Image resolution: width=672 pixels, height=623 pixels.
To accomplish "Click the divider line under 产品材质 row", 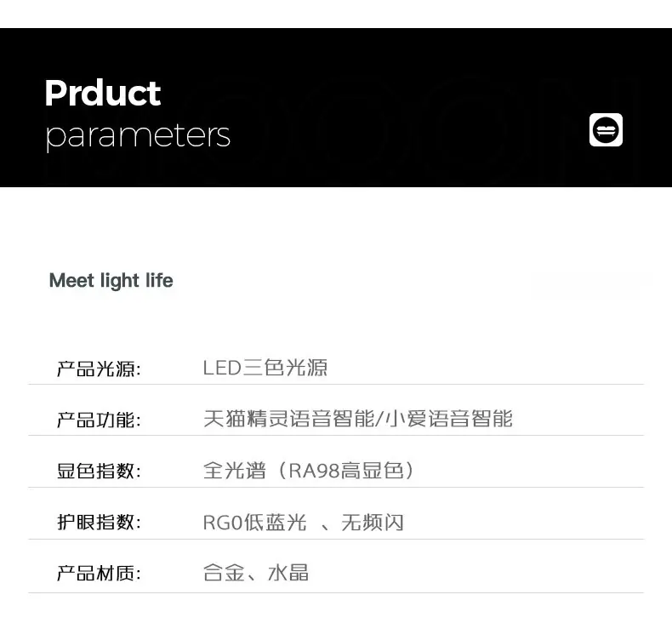I will 336,593.
